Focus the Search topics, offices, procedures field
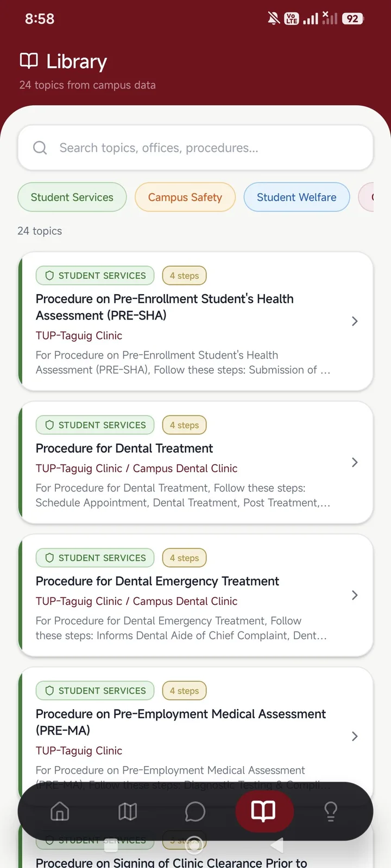 point(195,148)
